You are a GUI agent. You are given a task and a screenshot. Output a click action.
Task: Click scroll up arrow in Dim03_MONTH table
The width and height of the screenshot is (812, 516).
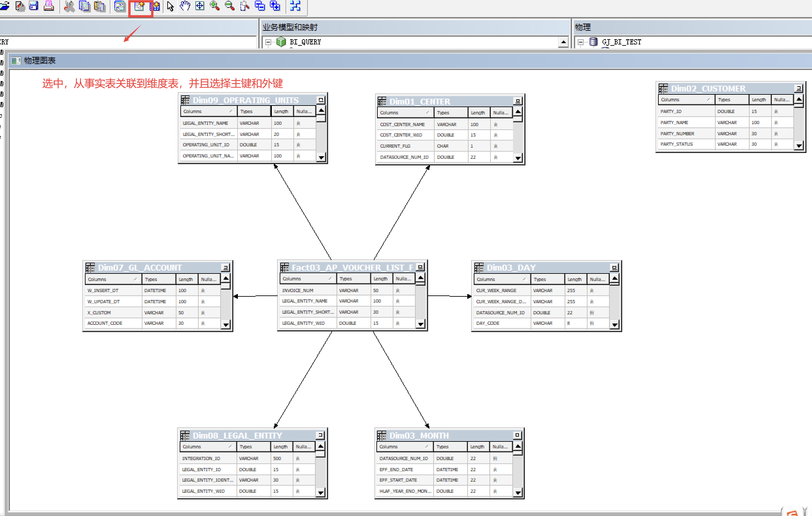coord(518,446)
